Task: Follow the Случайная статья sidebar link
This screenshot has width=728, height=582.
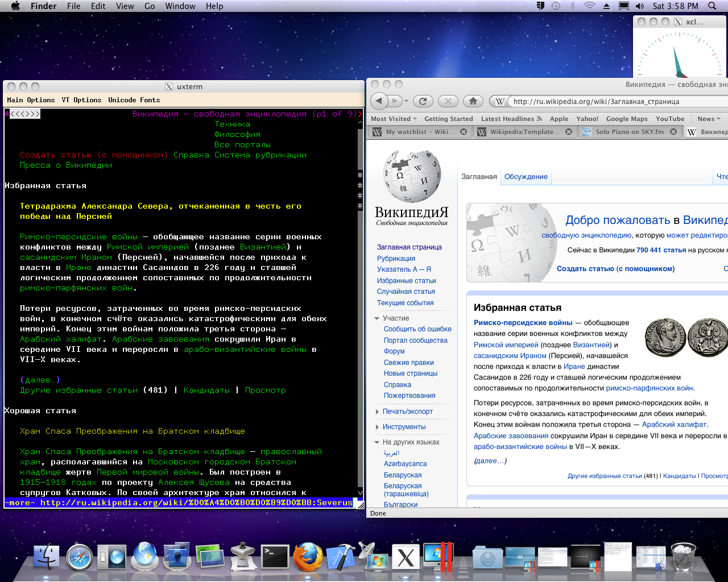Action: 406,292
